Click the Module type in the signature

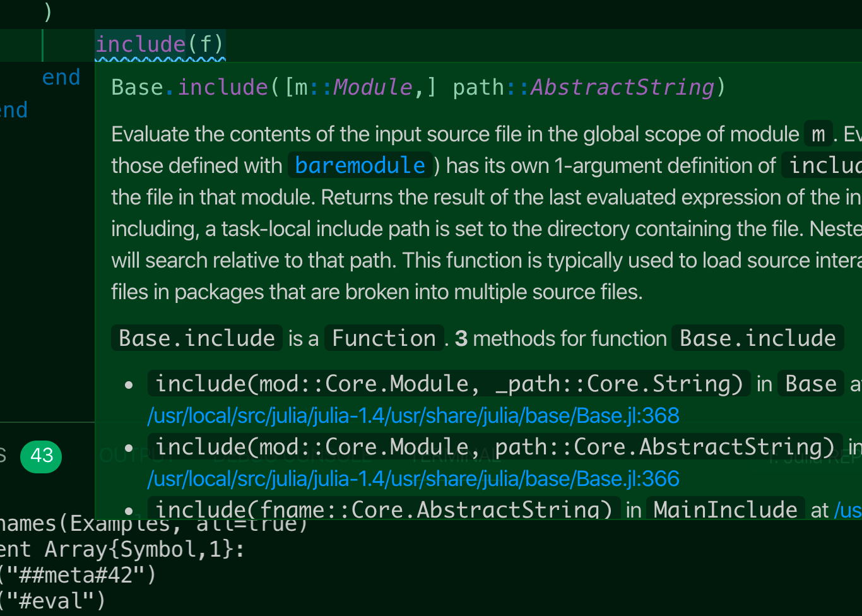pyautogui.click(x=372, y=87)
